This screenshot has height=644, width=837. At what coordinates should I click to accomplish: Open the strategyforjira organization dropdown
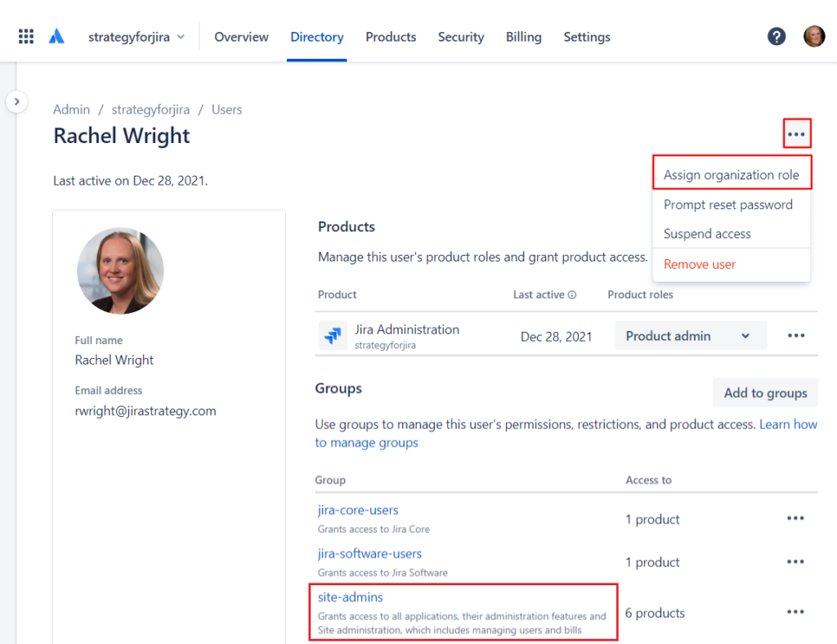(x=137, y=37)
